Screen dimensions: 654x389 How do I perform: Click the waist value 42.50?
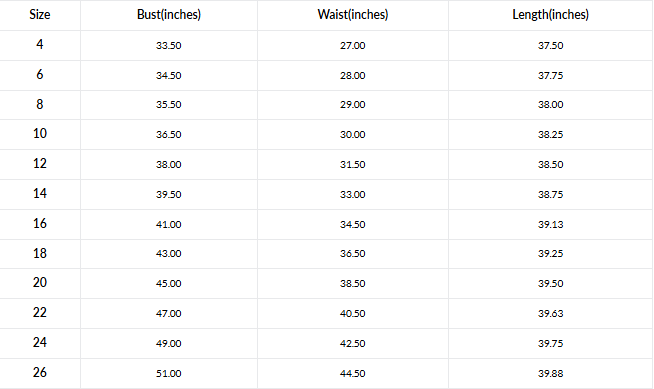(352, 344)
